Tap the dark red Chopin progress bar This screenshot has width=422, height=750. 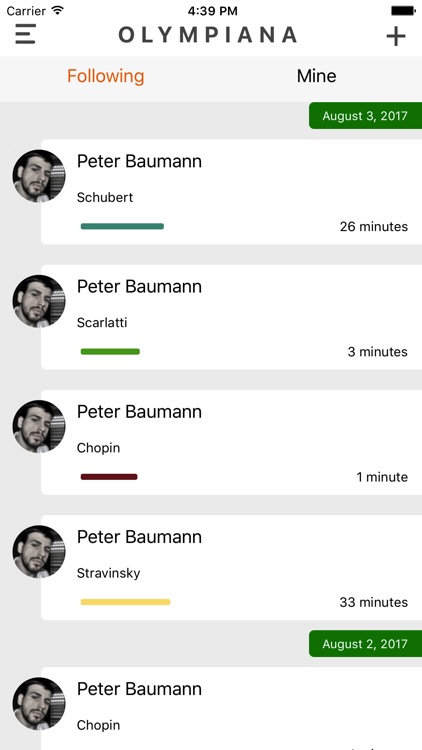109,477
